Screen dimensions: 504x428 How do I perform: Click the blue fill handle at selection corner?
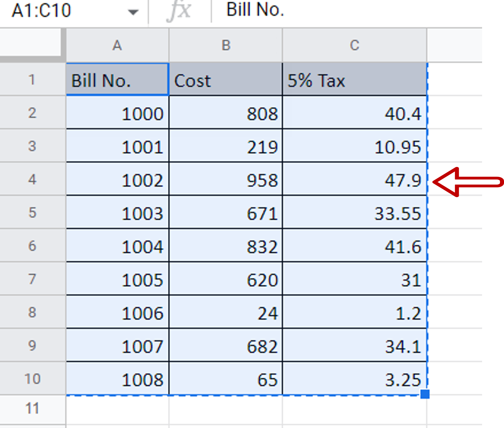pyautogui.click(x=425, y=394)
